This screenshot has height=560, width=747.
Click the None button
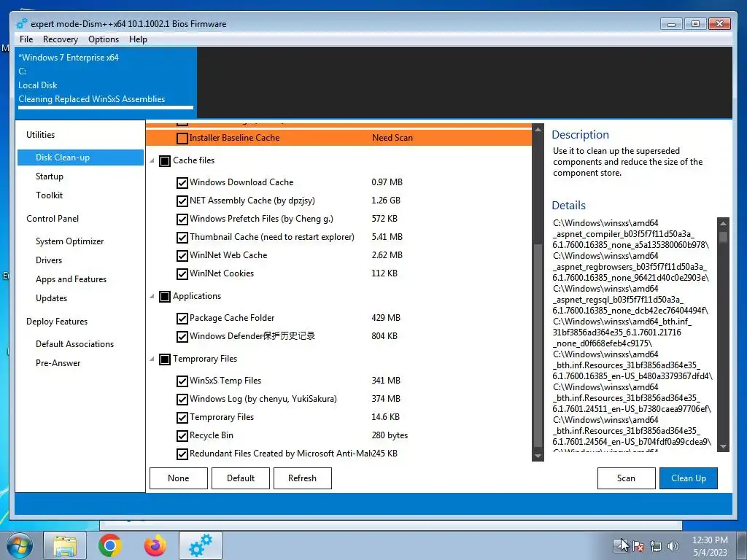[x=179, y=478]
